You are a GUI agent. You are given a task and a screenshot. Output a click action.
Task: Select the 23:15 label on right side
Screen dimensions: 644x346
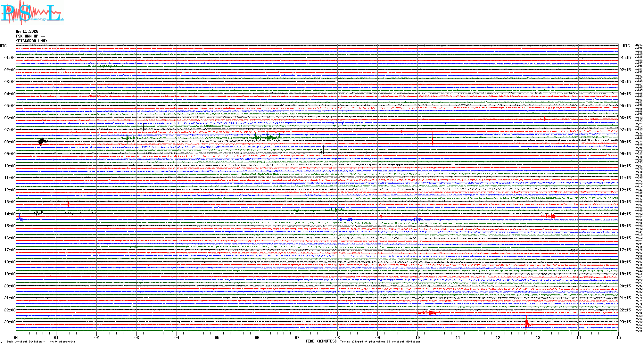coord(625,322)
